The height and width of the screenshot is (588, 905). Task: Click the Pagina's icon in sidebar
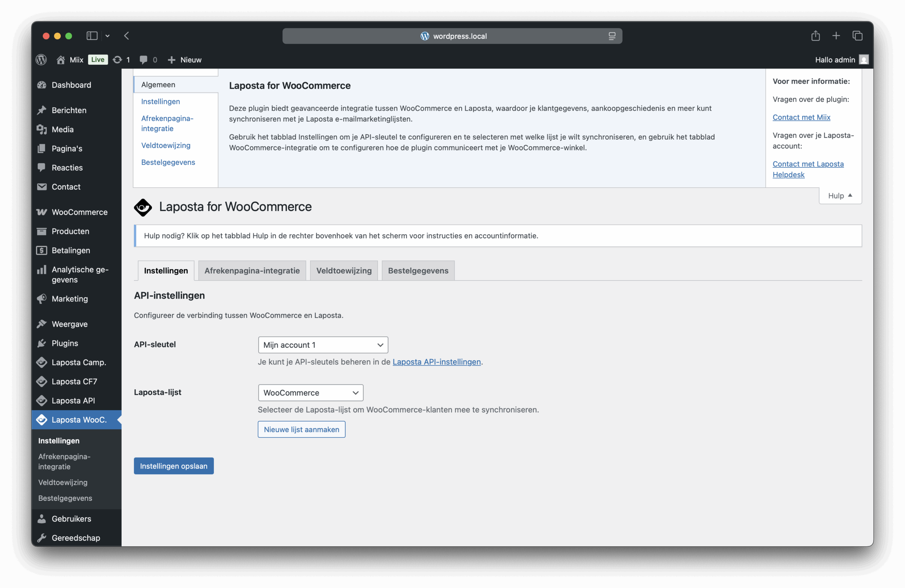pyautogui.click(x=42, y=148)
